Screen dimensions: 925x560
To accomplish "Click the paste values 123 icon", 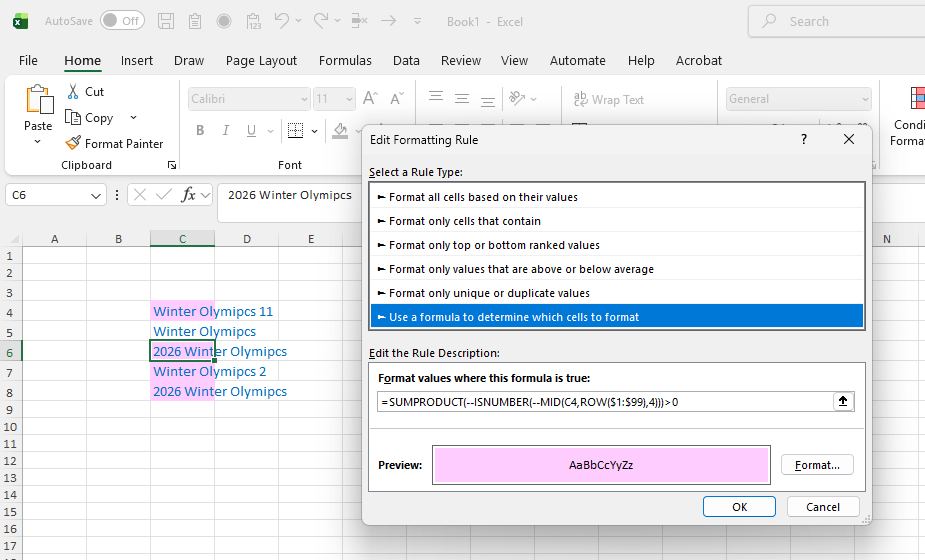I will tap(254, 21).
